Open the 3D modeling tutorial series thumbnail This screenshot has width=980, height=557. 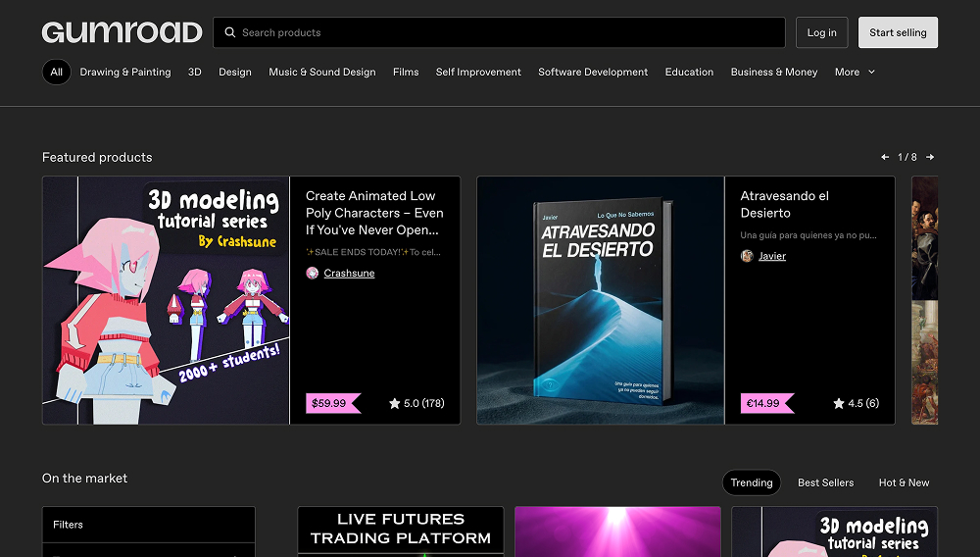pyautogui.click(x=166, y=300)
